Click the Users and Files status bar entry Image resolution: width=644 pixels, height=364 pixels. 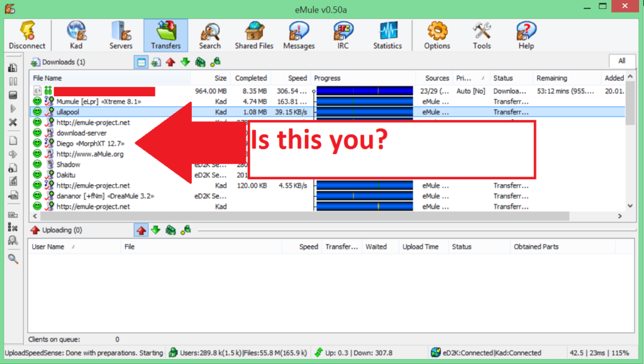click(x=238, y=353)
